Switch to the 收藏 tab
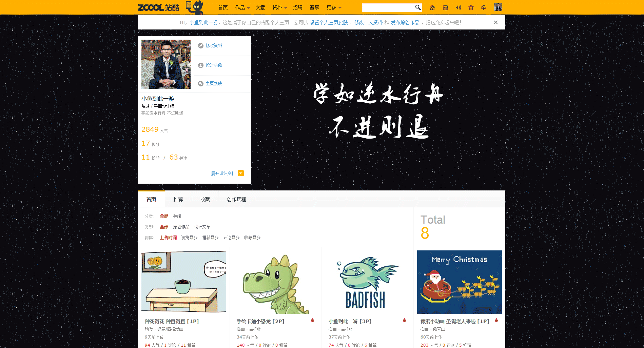The height and width of the screenshot is (348, 644). (205, 199)
